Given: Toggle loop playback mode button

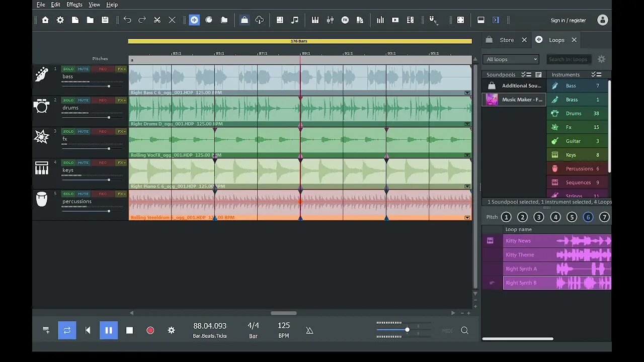Looking at the screenshot, I should coord(67,330).
